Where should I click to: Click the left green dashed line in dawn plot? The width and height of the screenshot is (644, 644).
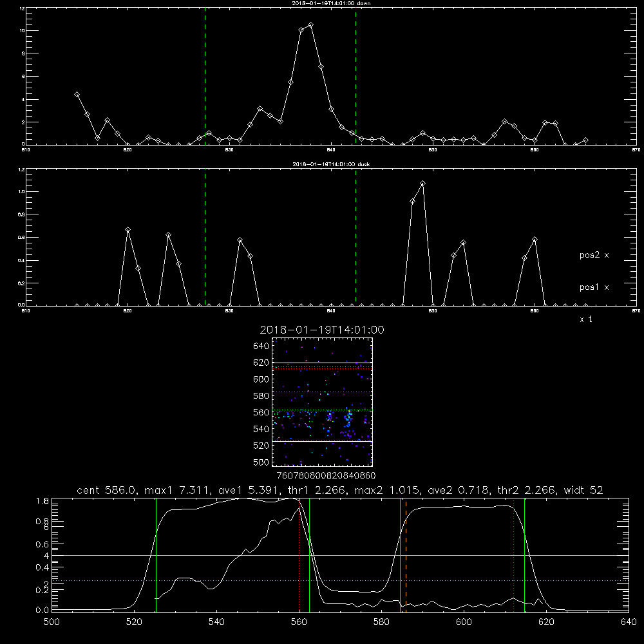click(205, 76)
